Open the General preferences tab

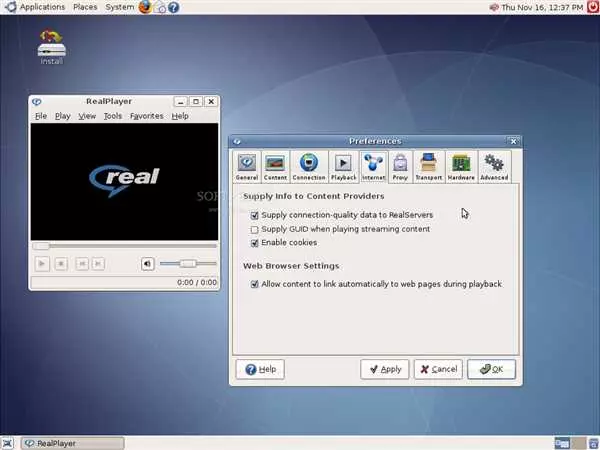246,167
